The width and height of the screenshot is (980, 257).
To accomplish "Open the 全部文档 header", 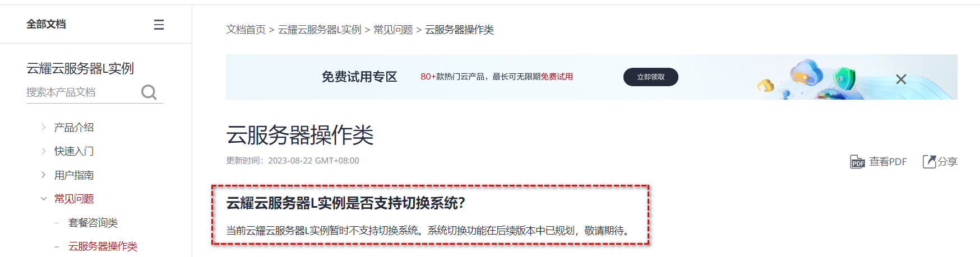I will coord(46,24).
